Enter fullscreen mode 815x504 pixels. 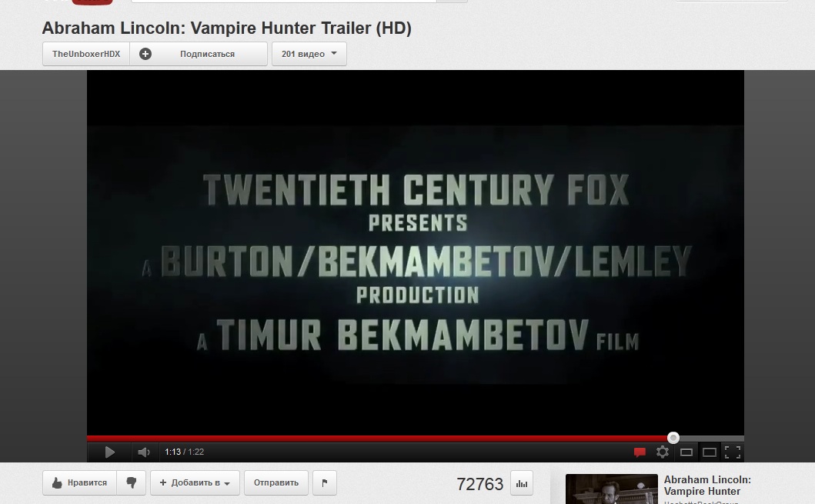733,452
